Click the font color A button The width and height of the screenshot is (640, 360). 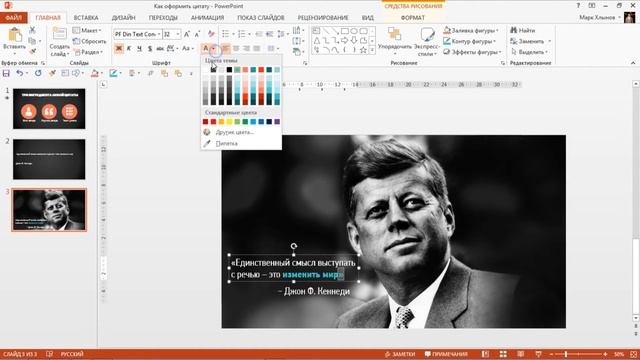[x=206, y=49]
